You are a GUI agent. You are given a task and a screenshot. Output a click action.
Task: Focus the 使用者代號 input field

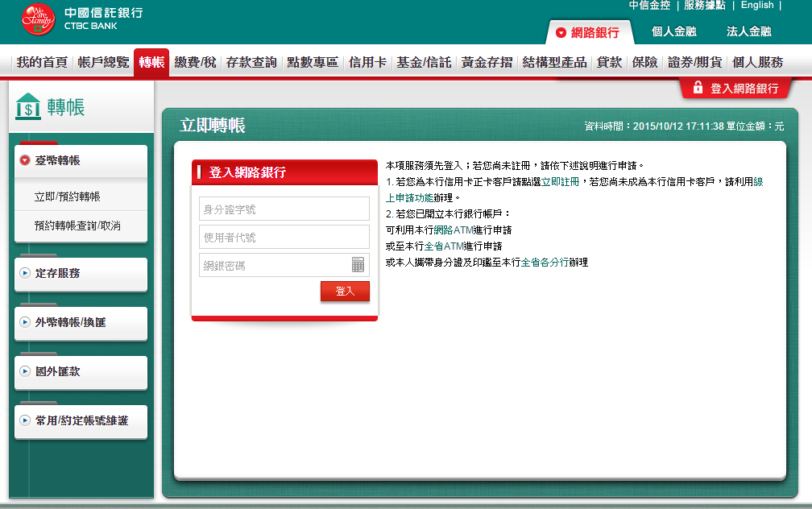coord(284,237)
